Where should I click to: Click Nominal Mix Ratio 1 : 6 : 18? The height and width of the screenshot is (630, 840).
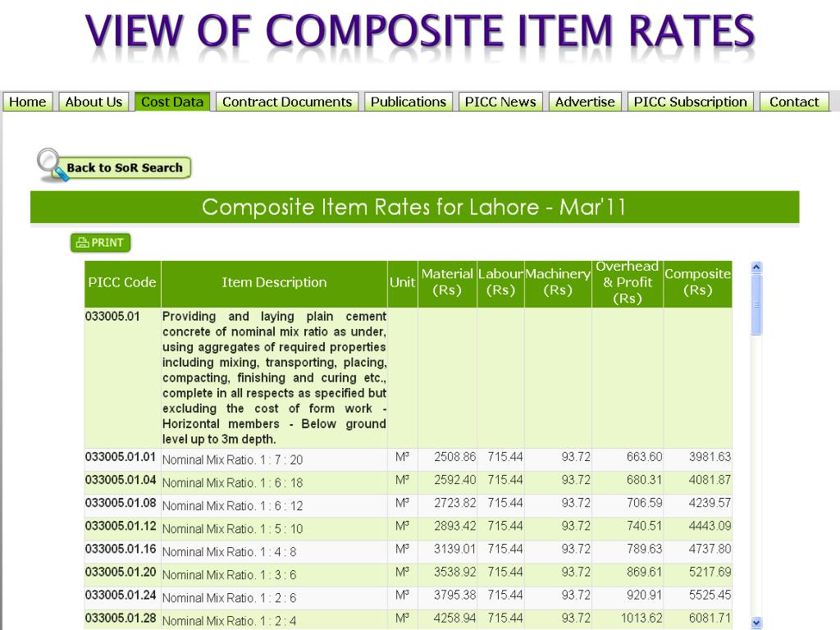[232, 483]
